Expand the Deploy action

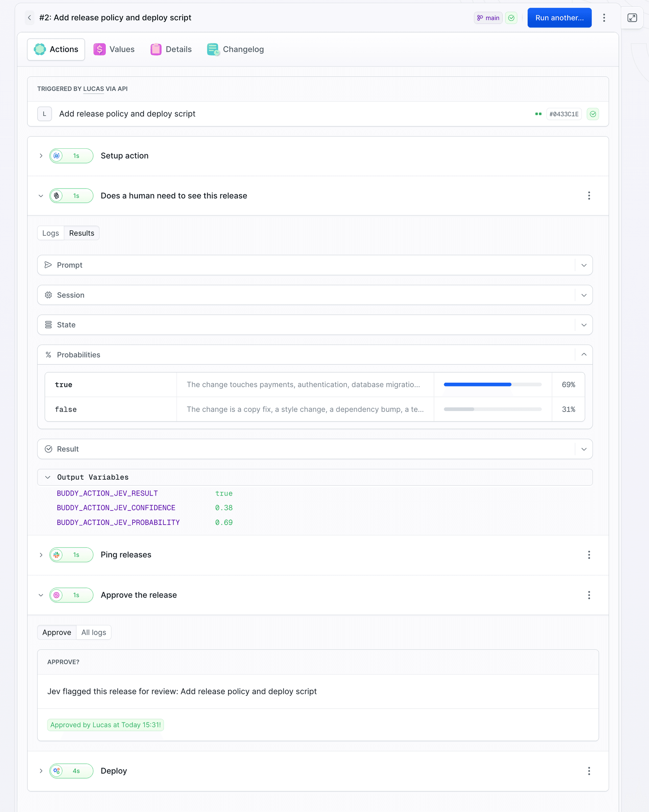(41, 771)
